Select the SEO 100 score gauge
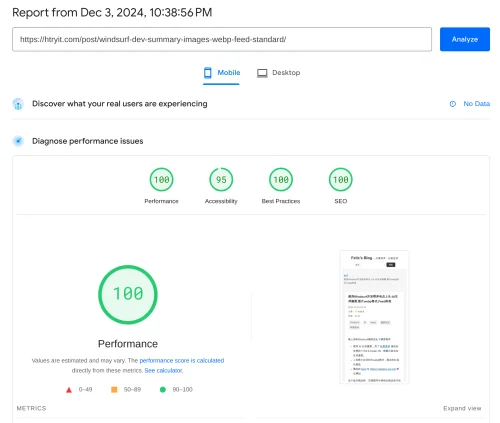Image resolution: width=500 pixels, height=423 pixels. pos(341,180)
